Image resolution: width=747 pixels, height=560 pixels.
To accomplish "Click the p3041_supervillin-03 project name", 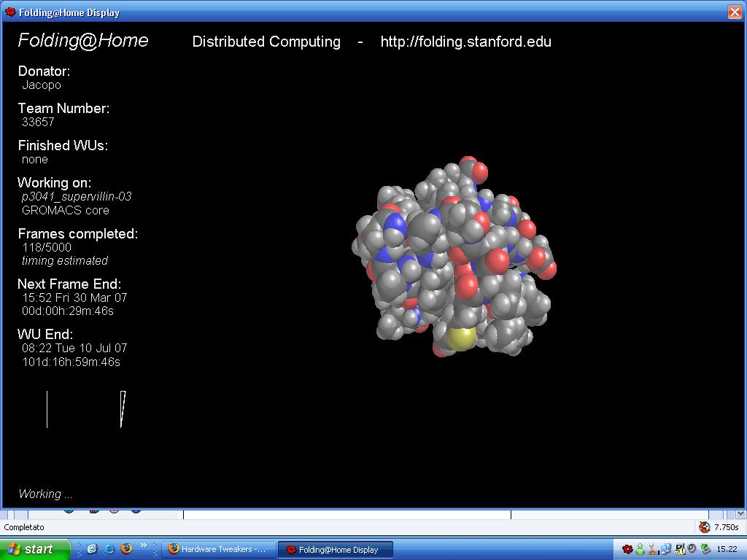I will tap(77, 197).
